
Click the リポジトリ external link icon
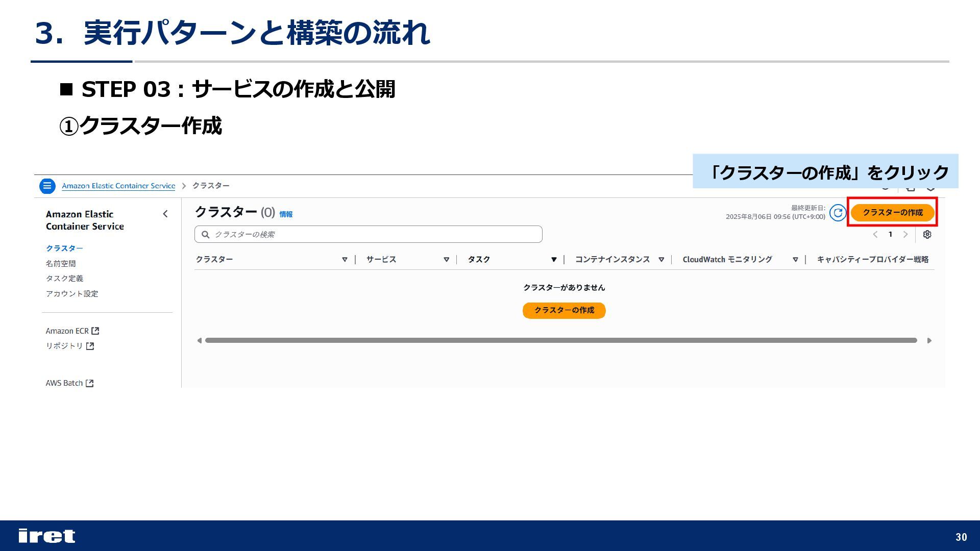[90, 346]
